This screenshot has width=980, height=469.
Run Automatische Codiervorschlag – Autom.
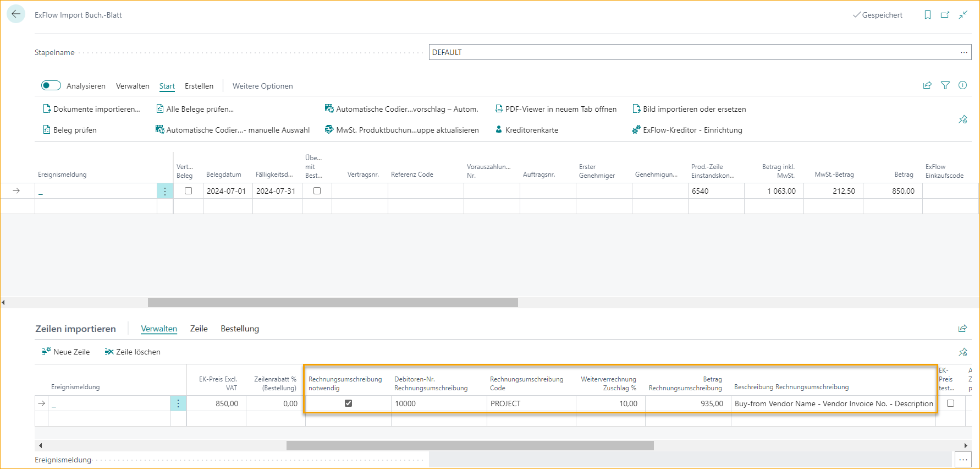coord(401,109)
